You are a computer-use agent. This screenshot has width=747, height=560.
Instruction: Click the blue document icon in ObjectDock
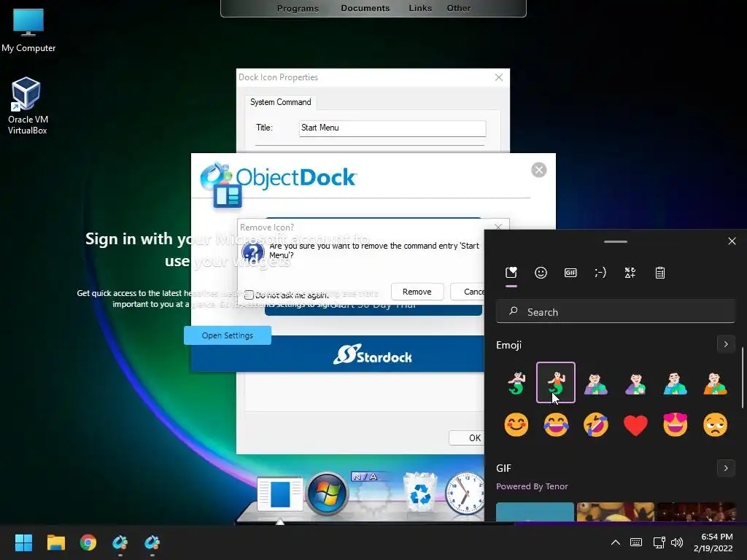point(279,494)
